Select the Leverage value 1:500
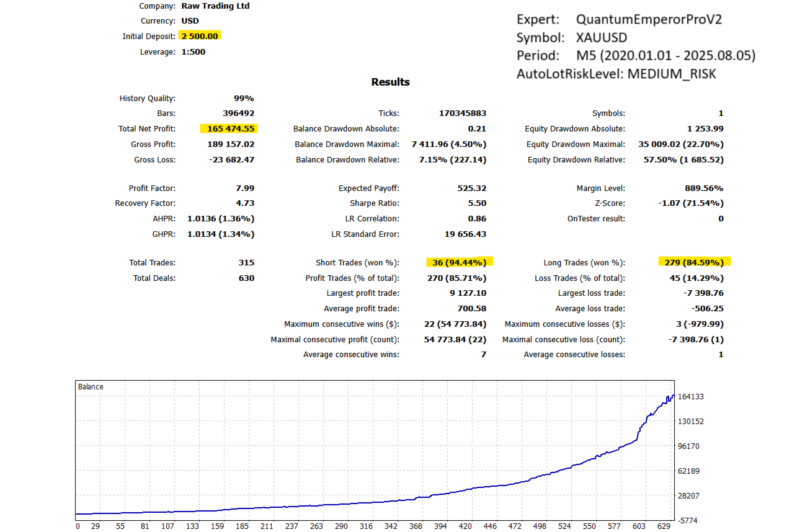Screen dimensions: 810x532 pyautogui.click(x=194, y=52)
